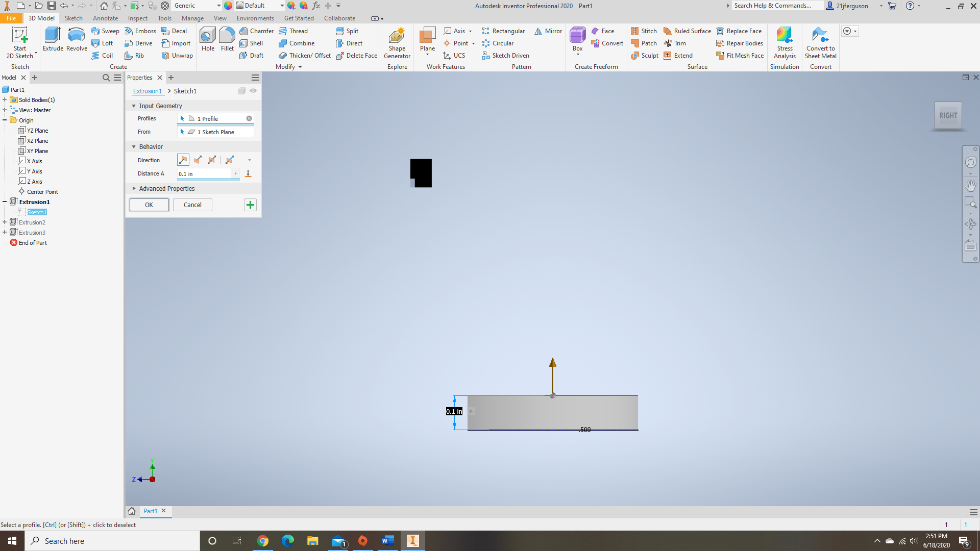Select Circular pattern tool
Viewport: 980px width, 551px height.
coord(498,43)
